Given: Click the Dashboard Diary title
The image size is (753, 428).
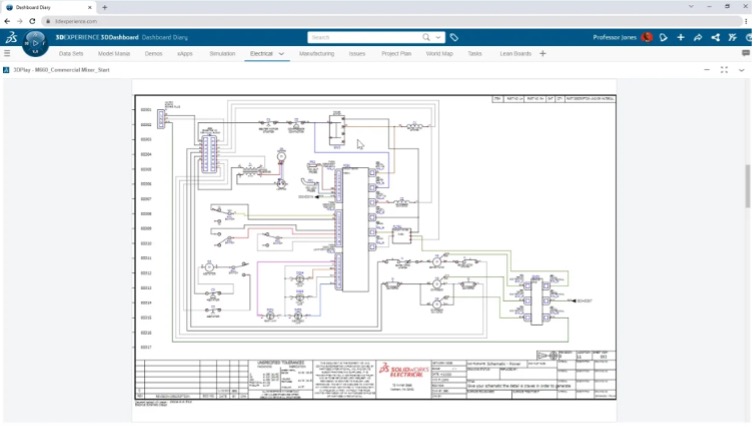Looking at the screenshot, I should point(165,37).
